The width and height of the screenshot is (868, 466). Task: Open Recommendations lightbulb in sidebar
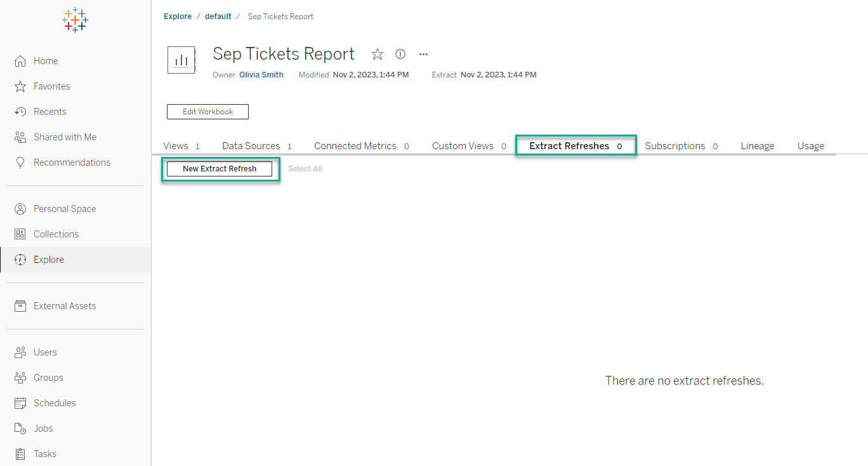(20, 163)
